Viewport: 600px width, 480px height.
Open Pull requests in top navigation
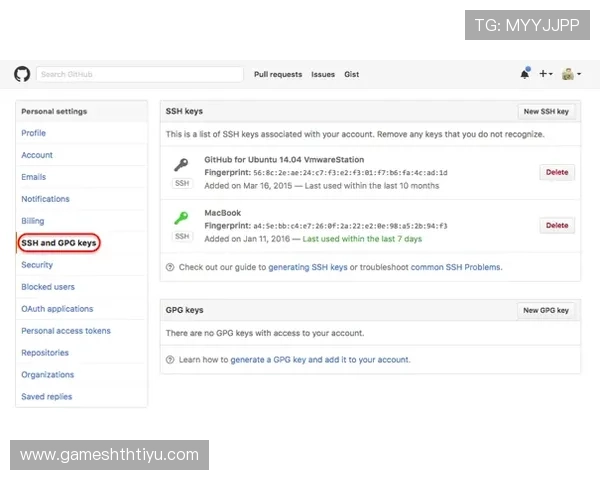coord(278,74)
